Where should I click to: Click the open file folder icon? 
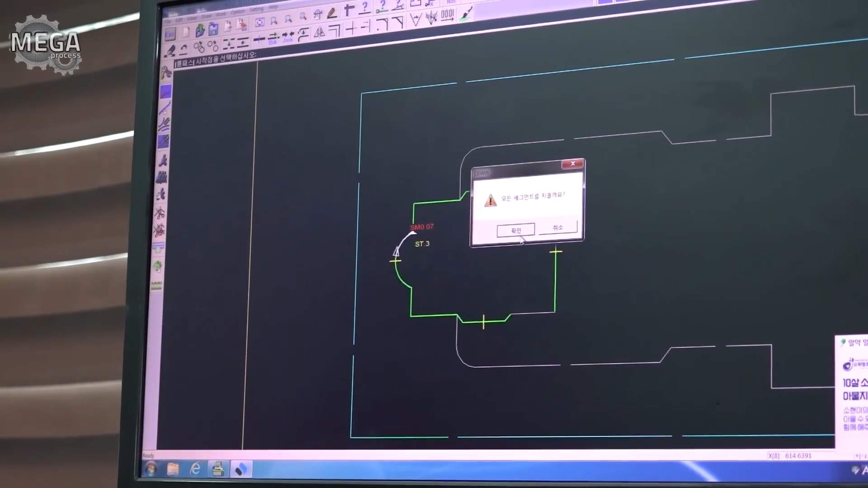(200, 31)
